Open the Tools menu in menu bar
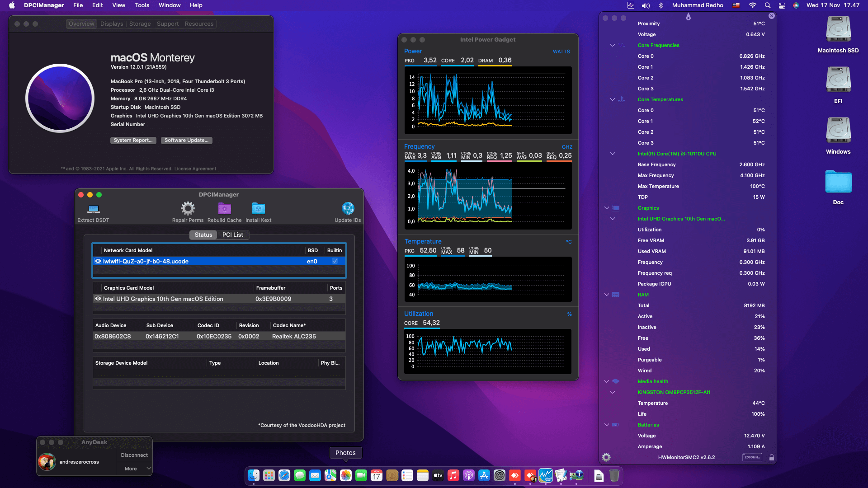The width and height of the screenshot is (868, 488). coord(142,5)
